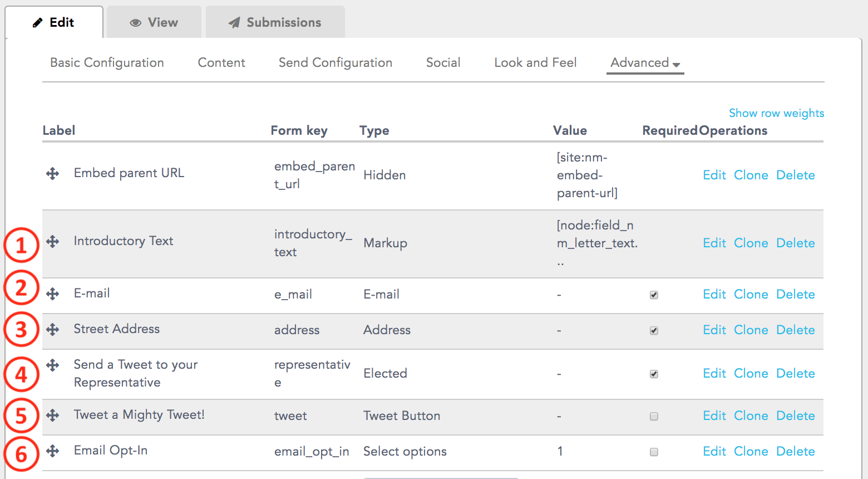Click the 'Operations' column header

[x=733, y=131]
